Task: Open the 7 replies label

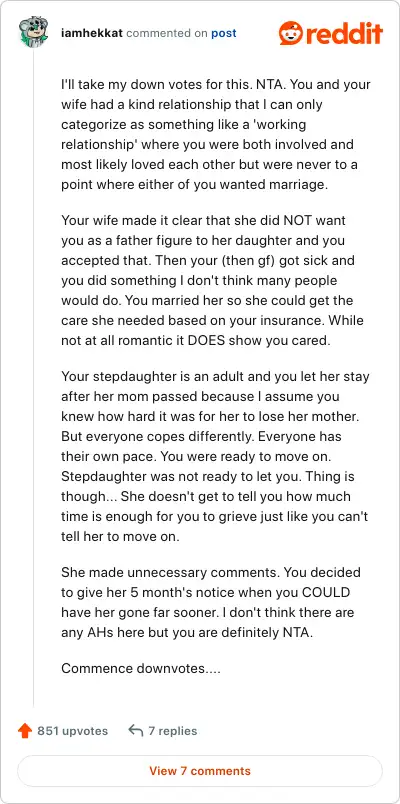Action: (x=173, y=731)
